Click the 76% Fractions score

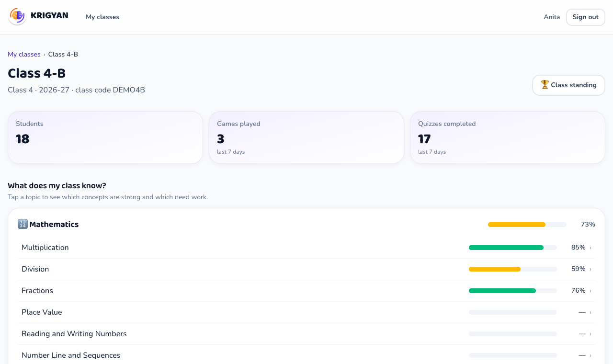(578, 291)
